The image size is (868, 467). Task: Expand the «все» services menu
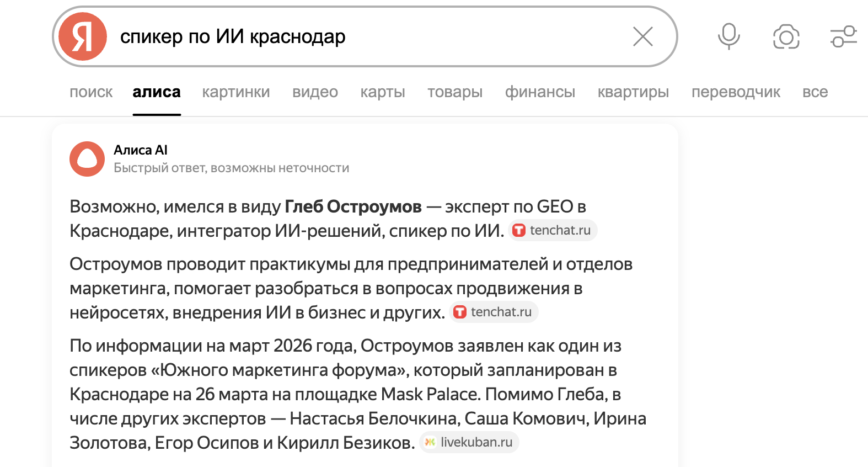[815, 92]
